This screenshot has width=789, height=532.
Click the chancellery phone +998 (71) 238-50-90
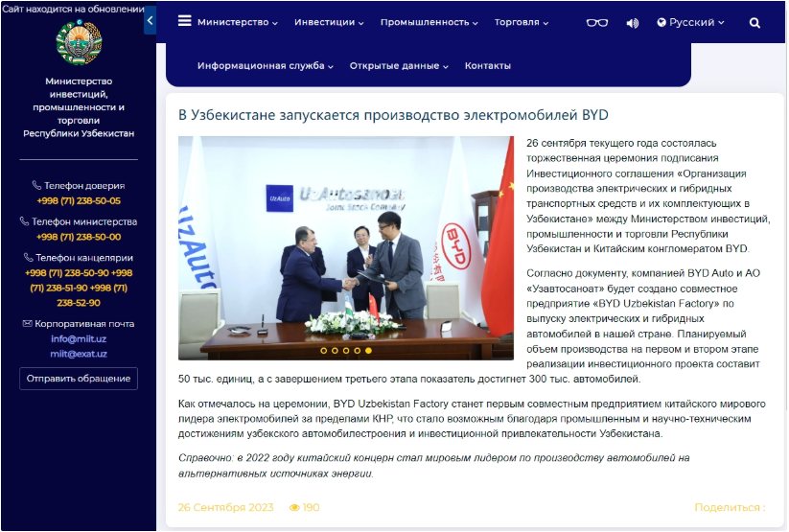click(x=67, y=273)
